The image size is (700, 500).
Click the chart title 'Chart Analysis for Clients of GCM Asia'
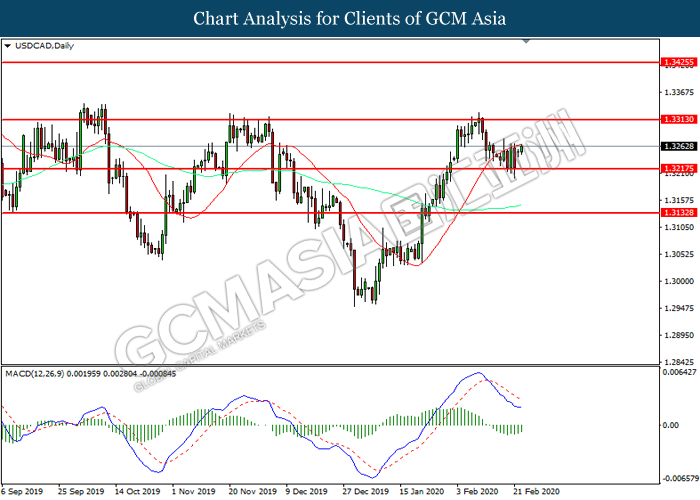click(x=350, y=18)
